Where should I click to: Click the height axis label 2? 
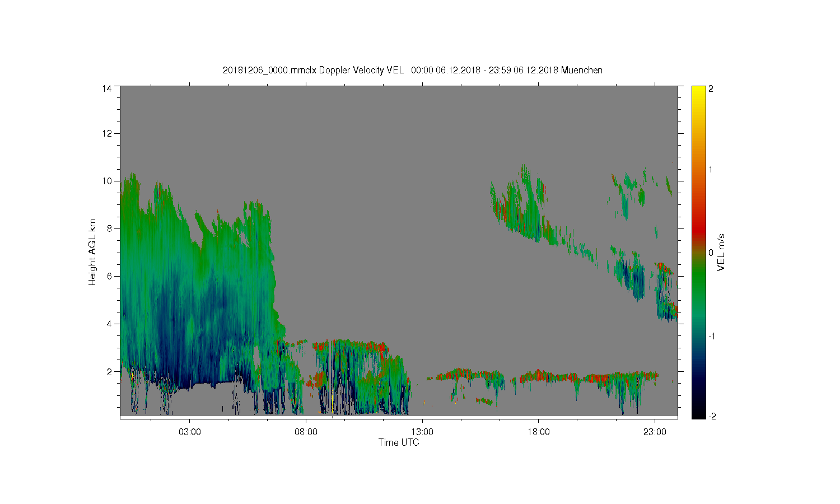coord(109,371)
